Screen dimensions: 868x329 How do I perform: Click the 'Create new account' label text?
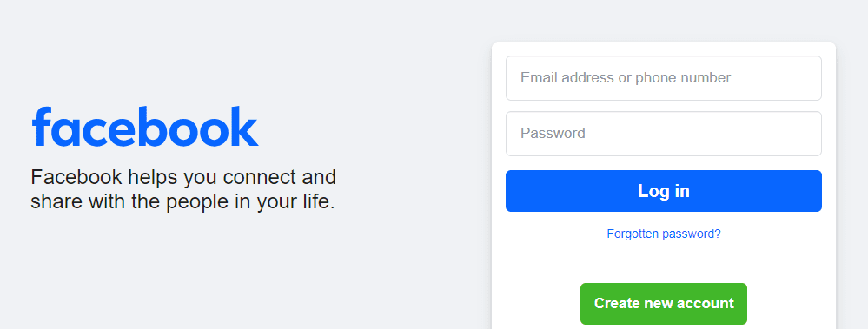[664, 303]
